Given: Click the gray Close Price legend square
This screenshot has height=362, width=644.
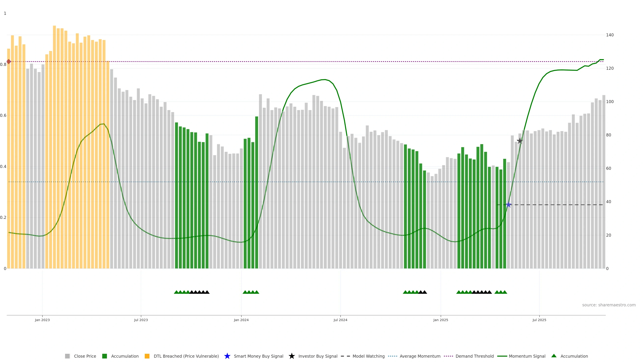Looking at the screenshot, I should tap(67, 356).
